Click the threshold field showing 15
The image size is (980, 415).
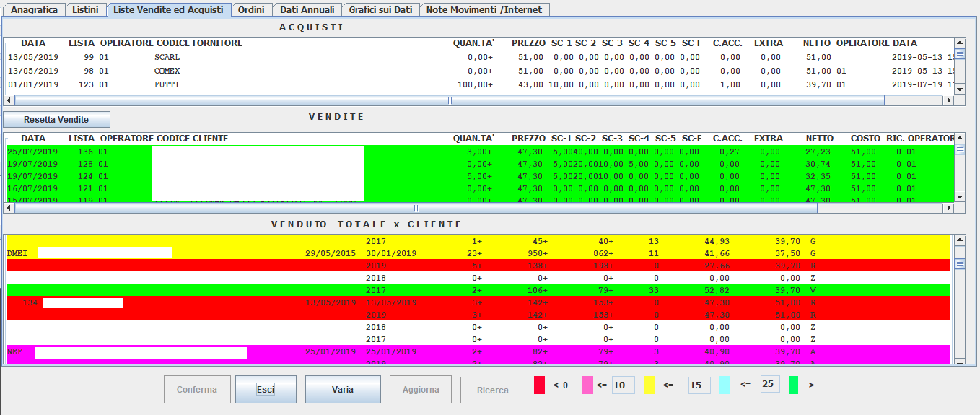click(699, 385)
